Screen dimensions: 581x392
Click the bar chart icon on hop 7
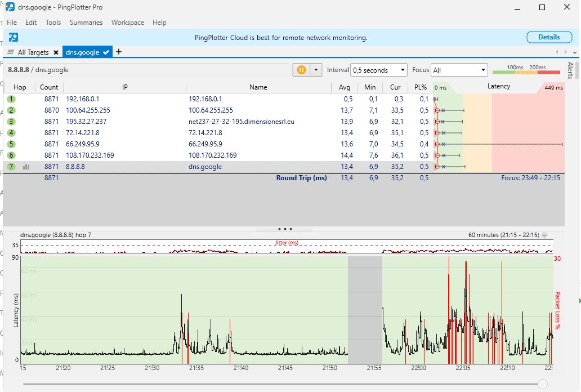click(x=26, y=167)
